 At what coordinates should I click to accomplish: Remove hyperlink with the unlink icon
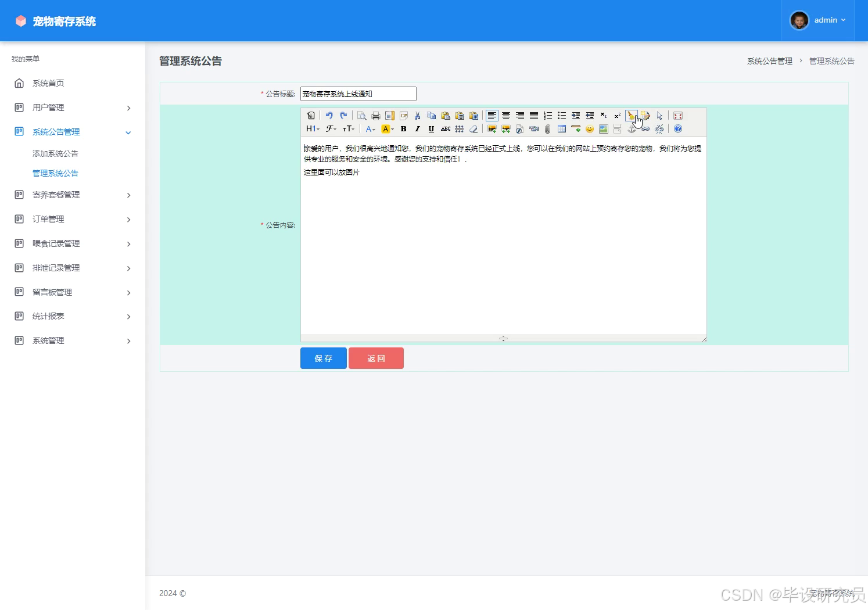[x=659, y=129]
